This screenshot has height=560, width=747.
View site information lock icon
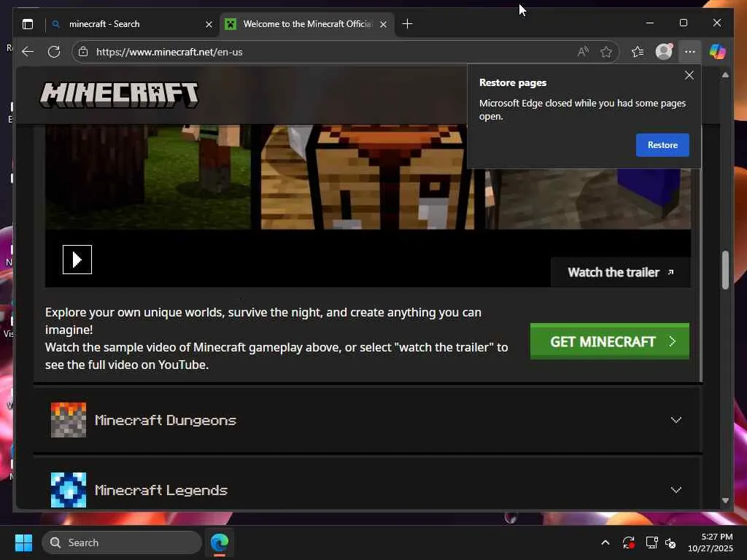pos(83,52)
